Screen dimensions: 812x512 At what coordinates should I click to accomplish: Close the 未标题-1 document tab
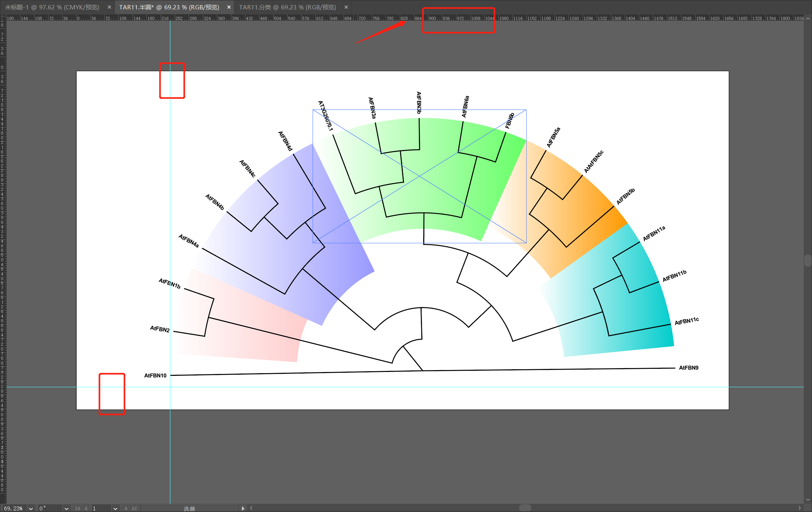pyautogui.click(x=109, y=7)
